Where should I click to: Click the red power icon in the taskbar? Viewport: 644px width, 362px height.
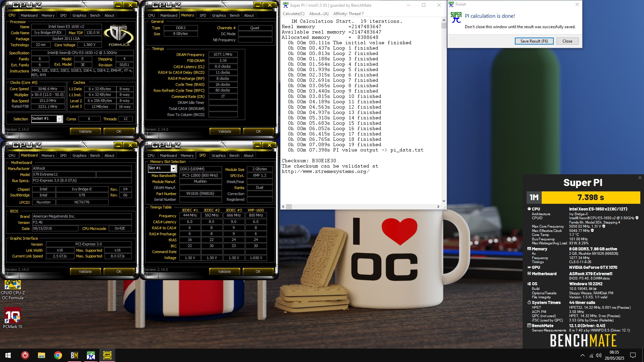tap(25, 355)
